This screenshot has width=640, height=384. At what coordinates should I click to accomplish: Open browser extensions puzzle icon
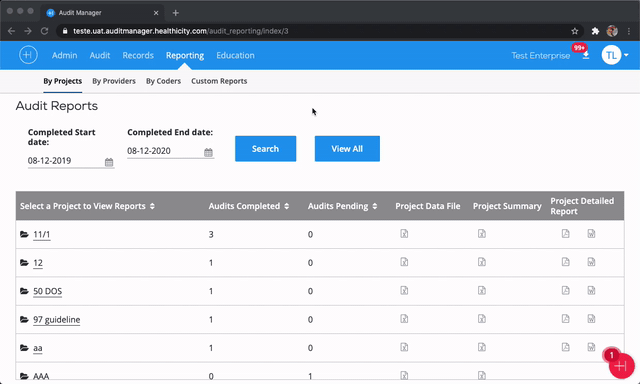click(595, 31)
